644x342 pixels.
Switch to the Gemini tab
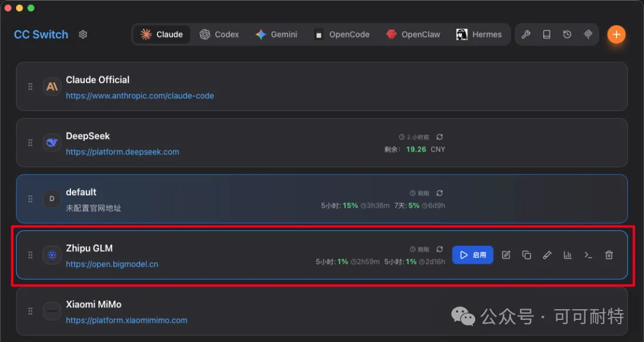click(277, 35)
